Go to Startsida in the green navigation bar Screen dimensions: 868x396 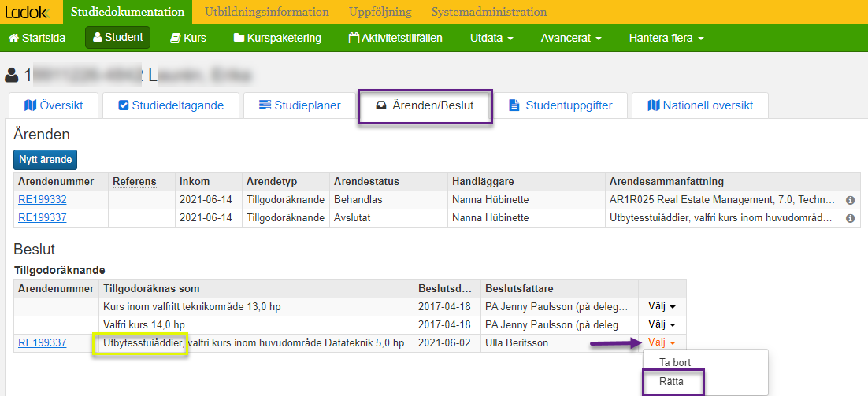point(38,38)
